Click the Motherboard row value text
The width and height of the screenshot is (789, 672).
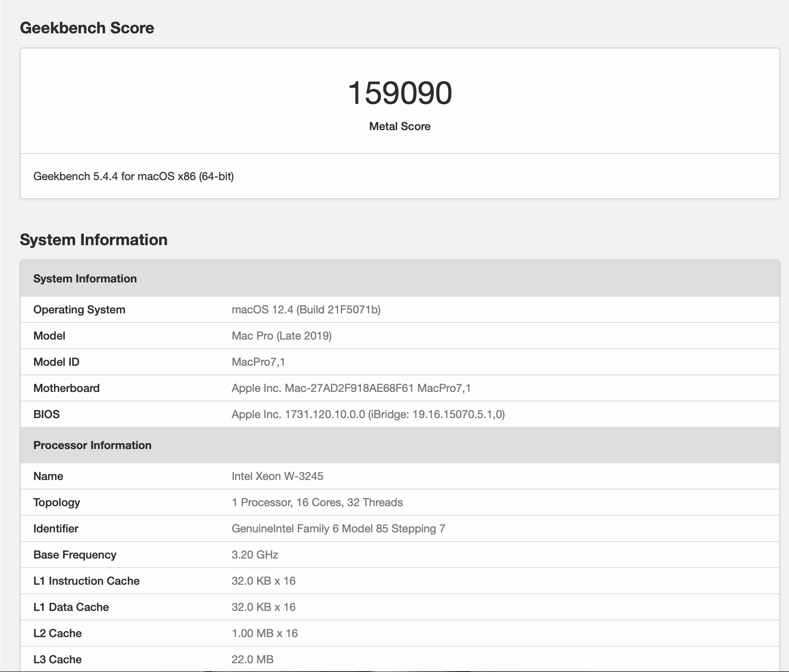(x=351, y=388)
